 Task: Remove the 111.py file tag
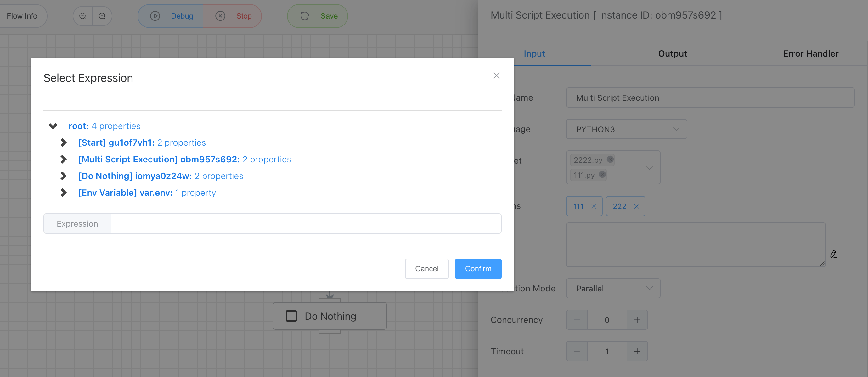pos(602,175)
